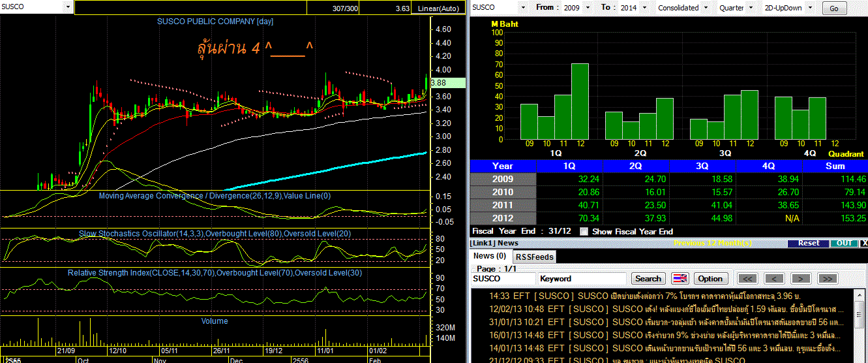Click the Sum column header

(835, 166)
